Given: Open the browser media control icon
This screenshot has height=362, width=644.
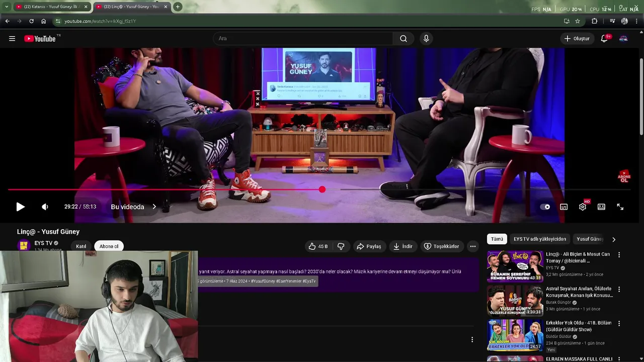Looking at the screenshot, I should pyautogui.click(x=612, y=21).
